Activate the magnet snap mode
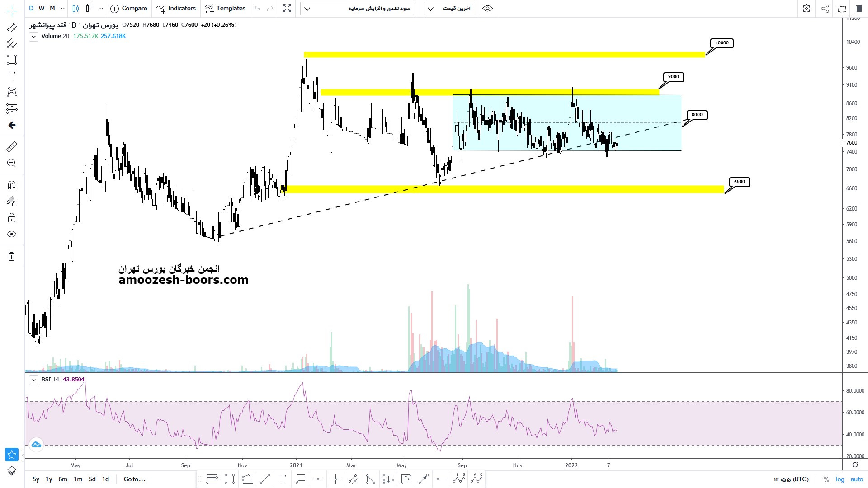The height and width of the screenshot is (488, 868). pyautogui.click(x=12, y=185)
